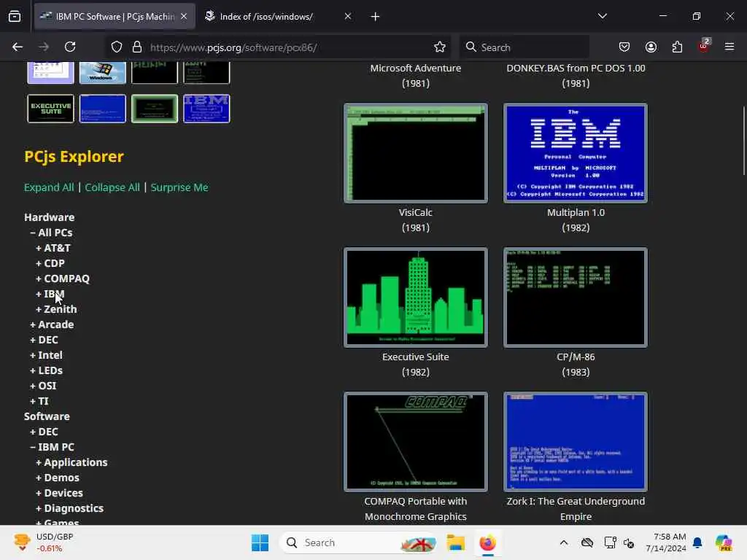Click the browser Search field
Image resolution: width=747 pixels, height=560 pixels.
(524, 47)
